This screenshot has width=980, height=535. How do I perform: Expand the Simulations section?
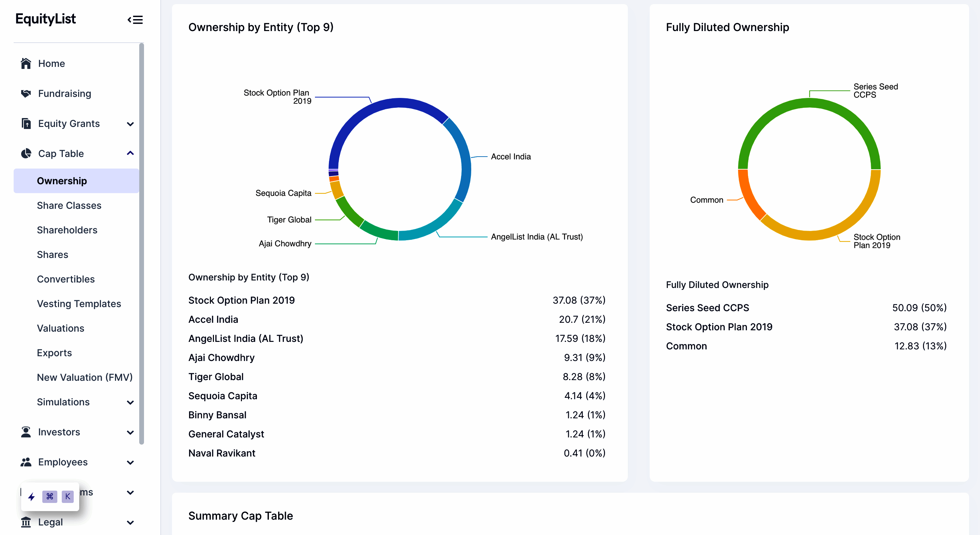pos(130,403)
